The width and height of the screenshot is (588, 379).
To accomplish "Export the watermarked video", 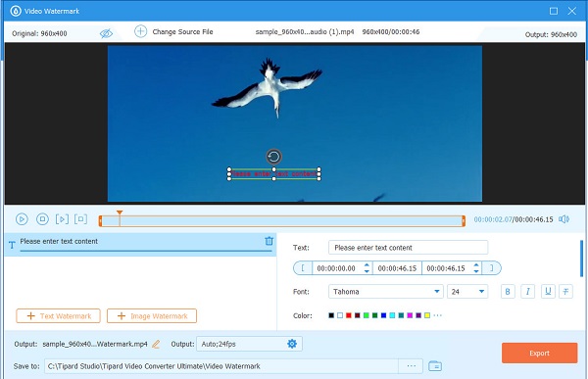I will click(540, 354).
